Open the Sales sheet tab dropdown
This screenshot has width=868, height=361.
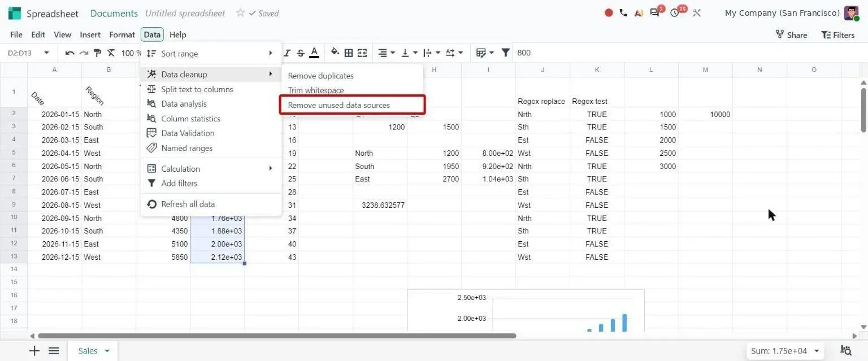(107, 351)
